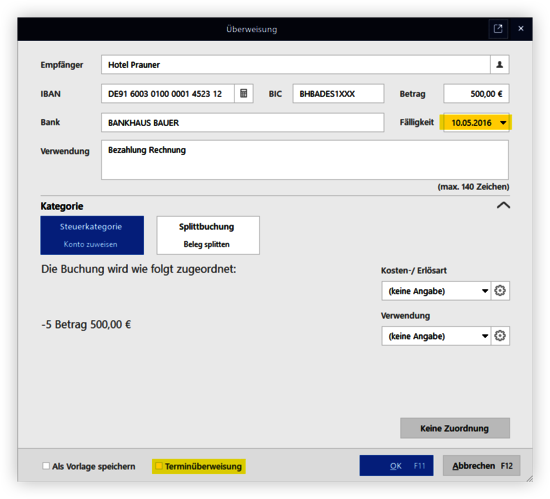Image resolution: width=550 pixels, height=499 pixels.
Task: Open settings gear for Kosten-/Erlösart
Action: point(500,291)
